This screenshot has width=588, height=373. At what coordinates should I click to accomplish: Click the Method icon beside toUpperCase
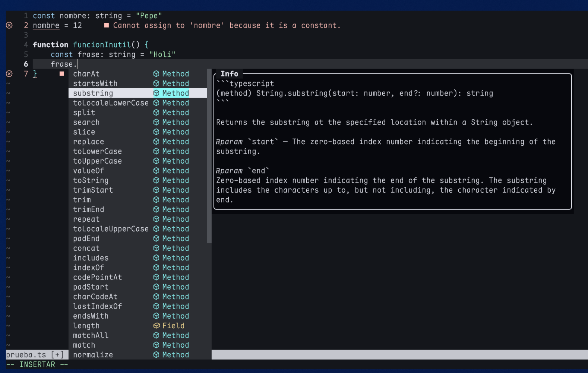point(156,161)
